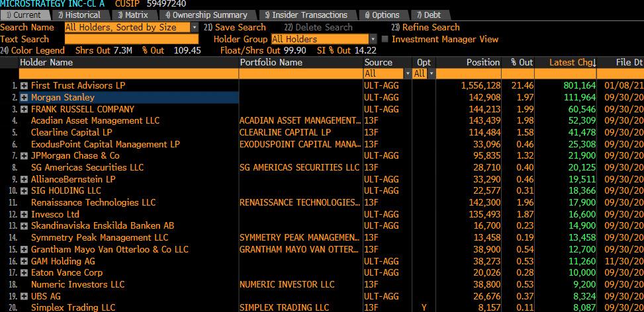Select Symmetry Peak Management LLC holder
Image resolution: width=644 pixels, height=312 pixels.
(100, 237)
